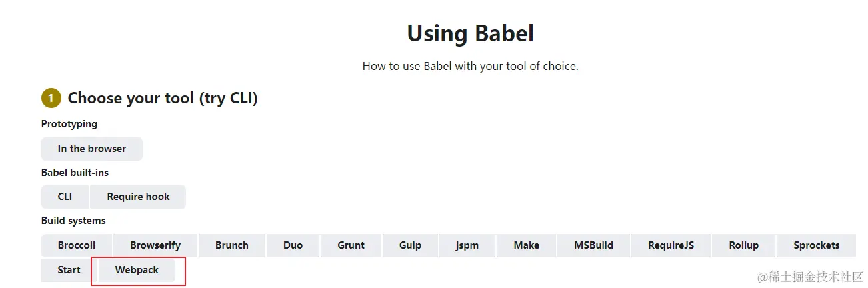Image resolution: width=868 pixels, height=288 pixels.
Task: Pick the Rollup build system
Action: coord(743,245)
